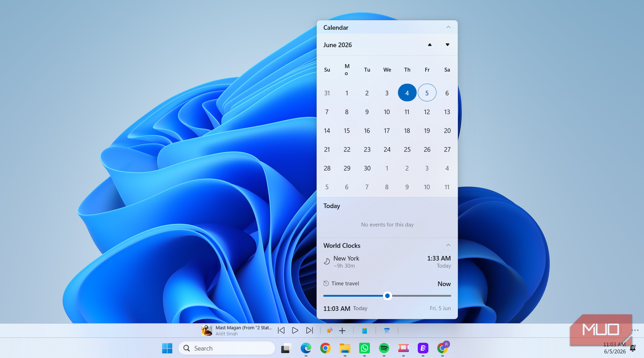Image resolution: width=644 pixels, height=358 pixels.
Task: Open WhatsApp from the taskbar
Action: (x=364, y=348)
